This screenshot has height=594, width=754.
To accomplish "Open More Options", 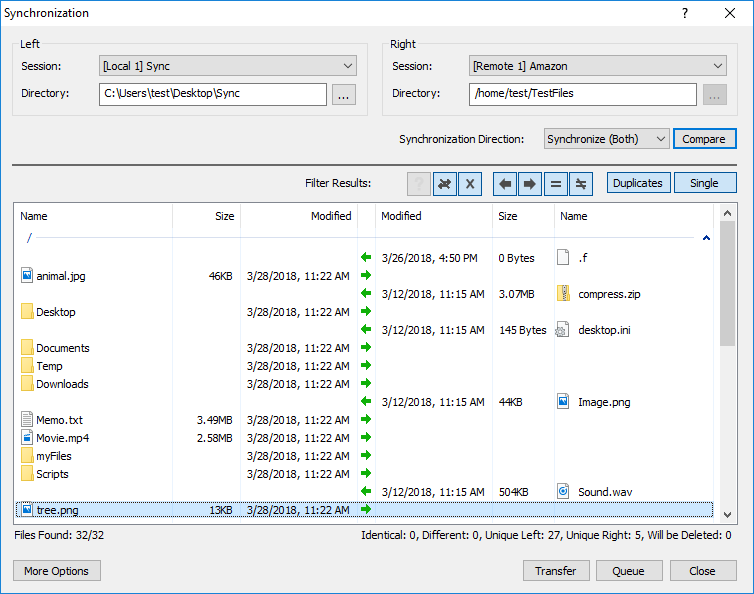I will pos(57,571).
